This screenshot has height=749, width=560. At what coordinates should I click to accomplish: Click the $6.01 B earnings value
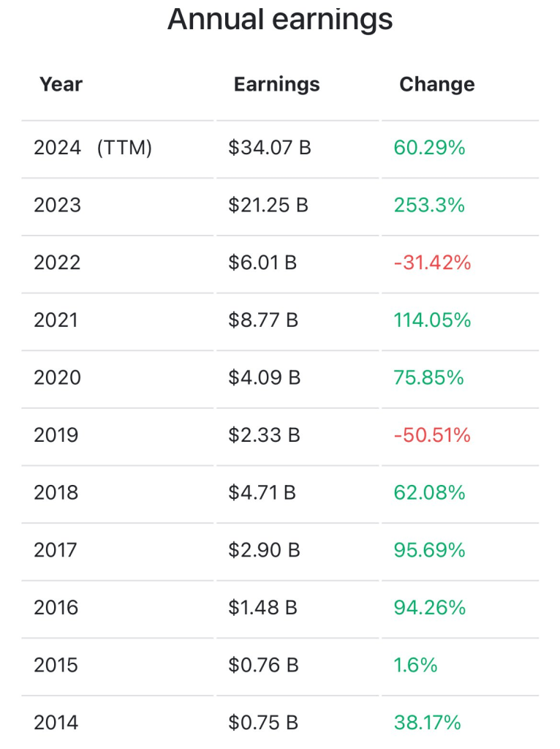coord(262,263)
